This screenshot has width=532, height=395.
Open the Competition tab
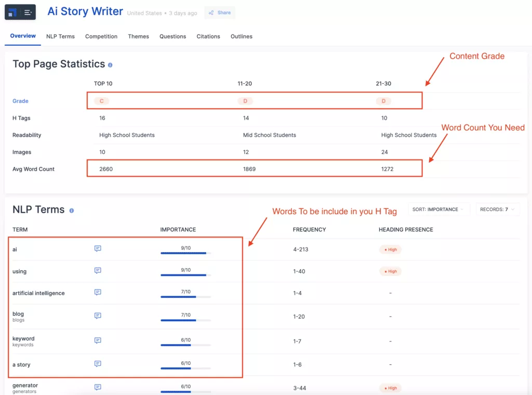pos(101,36)
